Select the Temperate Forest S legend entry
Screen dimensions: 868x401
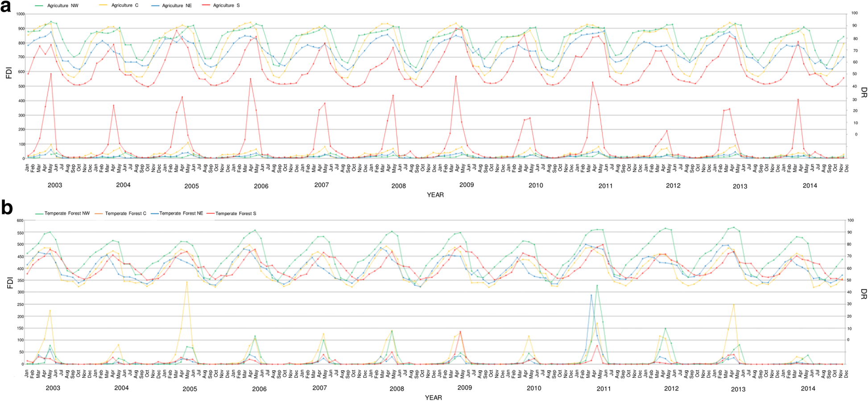pyautogui.click(x=231, y=213)
